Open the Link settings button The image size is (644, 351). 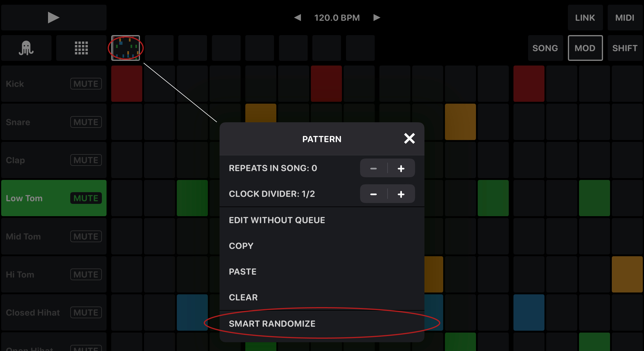[585, 18]
